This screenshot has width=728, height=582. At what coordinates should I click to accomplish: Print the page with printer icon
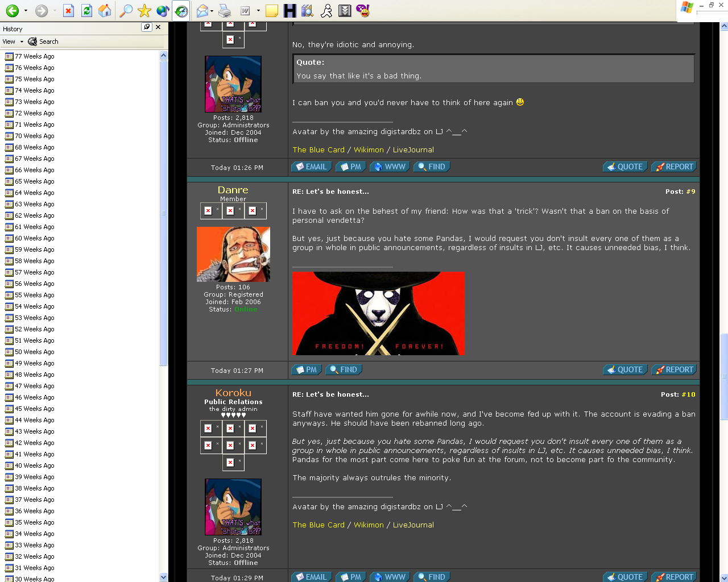click(225, 10)
